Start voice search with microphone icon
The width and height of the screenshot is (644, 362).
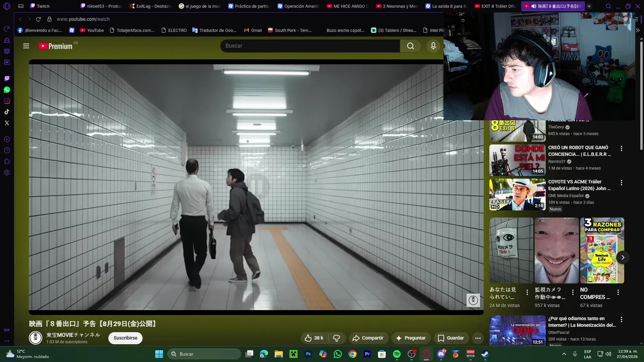(433, 46)
